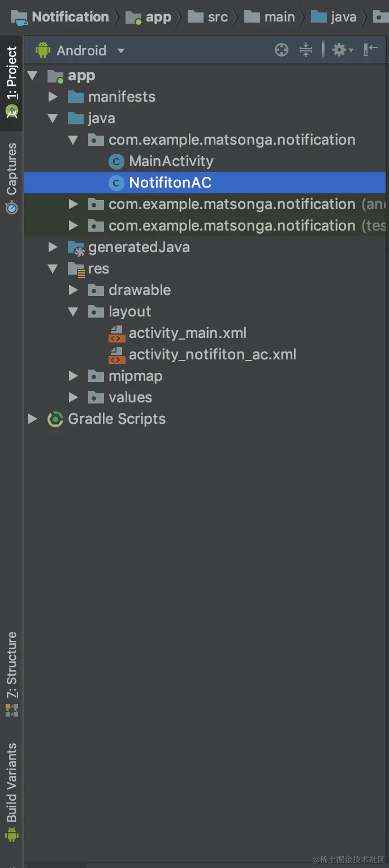
Task: Click Notification in the breadcrumb bar
Action: 70,17
